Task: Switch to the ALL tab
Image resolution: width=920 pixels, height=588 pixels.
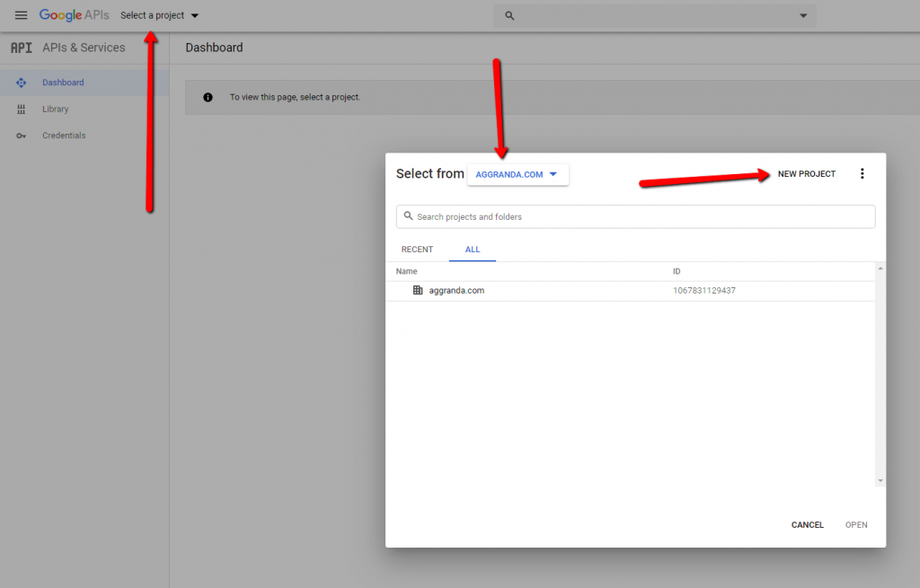Action: 472,250
